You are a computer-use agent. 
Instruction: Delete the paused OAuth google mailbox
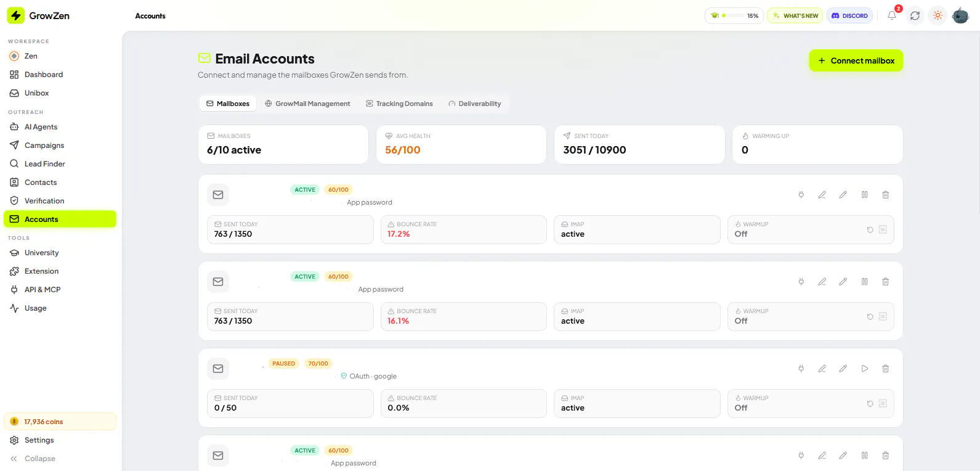pyautogui.click(x=886, y=369)
